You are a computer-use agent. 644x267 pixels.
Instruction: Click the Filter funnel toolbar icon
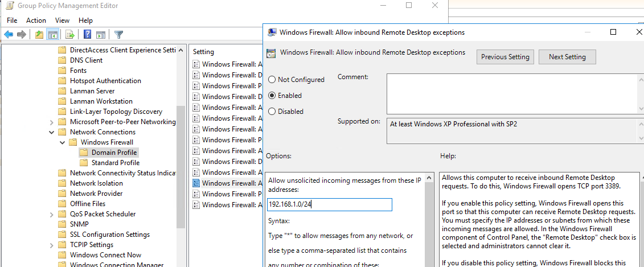(118, 35)
